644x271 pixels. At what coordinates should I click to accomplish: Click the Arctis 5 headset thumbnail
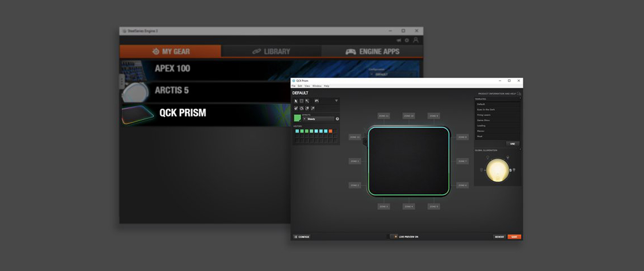click(134, 92)
